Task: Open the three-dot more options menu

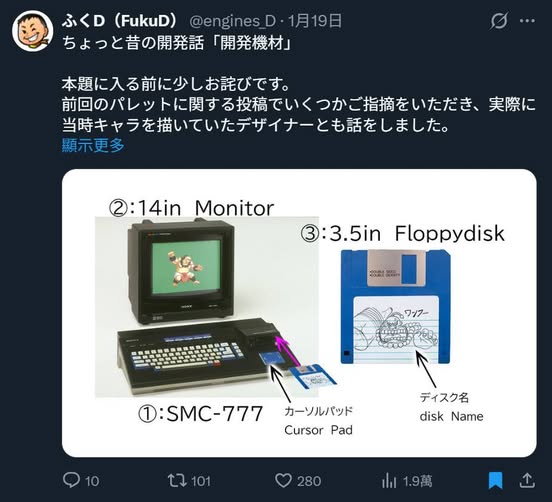Action: [x=527, y=21]
